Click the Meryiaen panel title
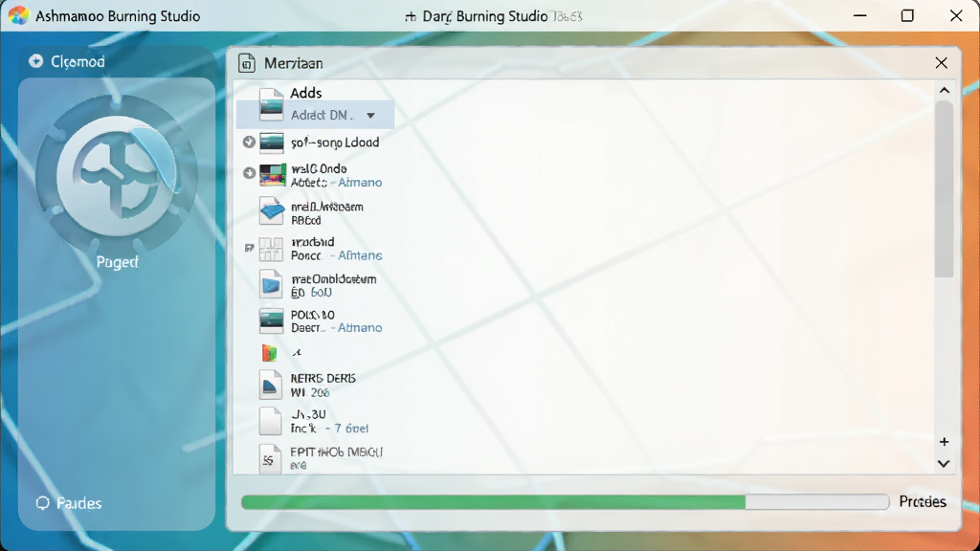Screen dimensions: 980x551 (293, 63)
